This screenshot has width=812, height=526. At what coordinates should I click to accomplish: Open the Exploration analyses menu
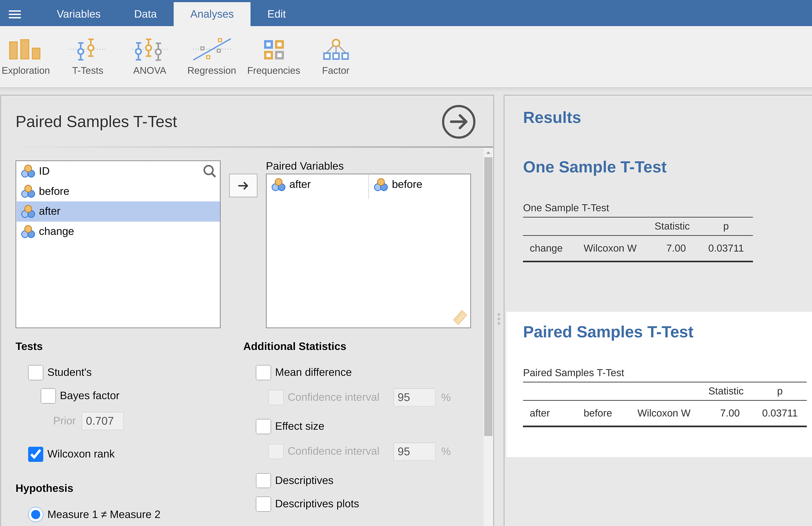click(x=26, y=56)
